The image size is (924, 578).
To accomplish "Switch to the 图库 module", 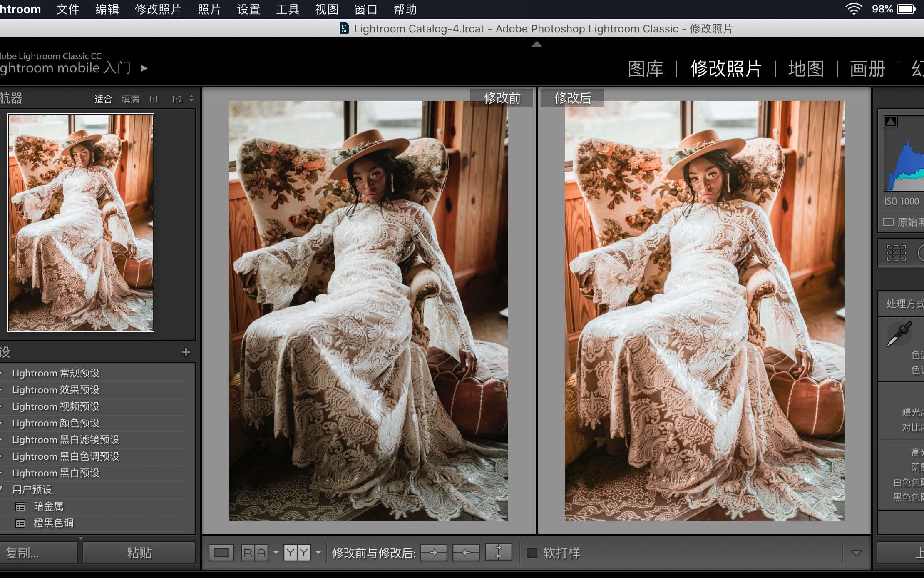I will [x=646, y=69].
